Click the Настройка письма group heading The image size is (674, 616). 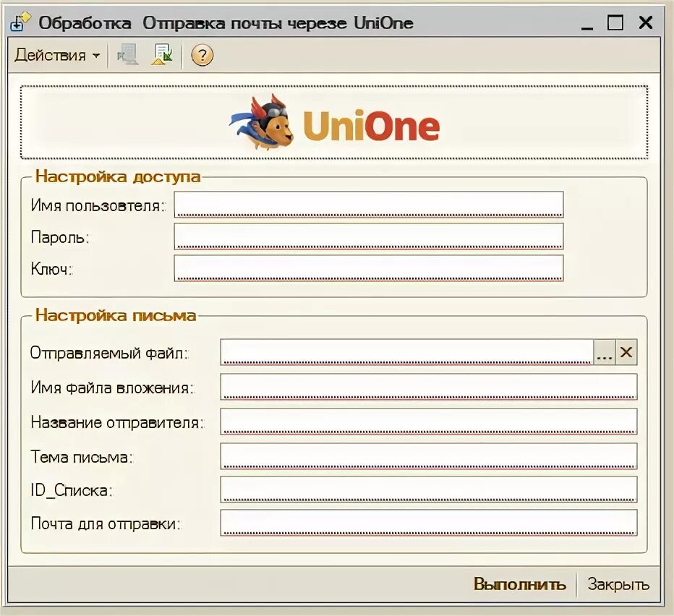pyautogui.click(x=116, y=315)
